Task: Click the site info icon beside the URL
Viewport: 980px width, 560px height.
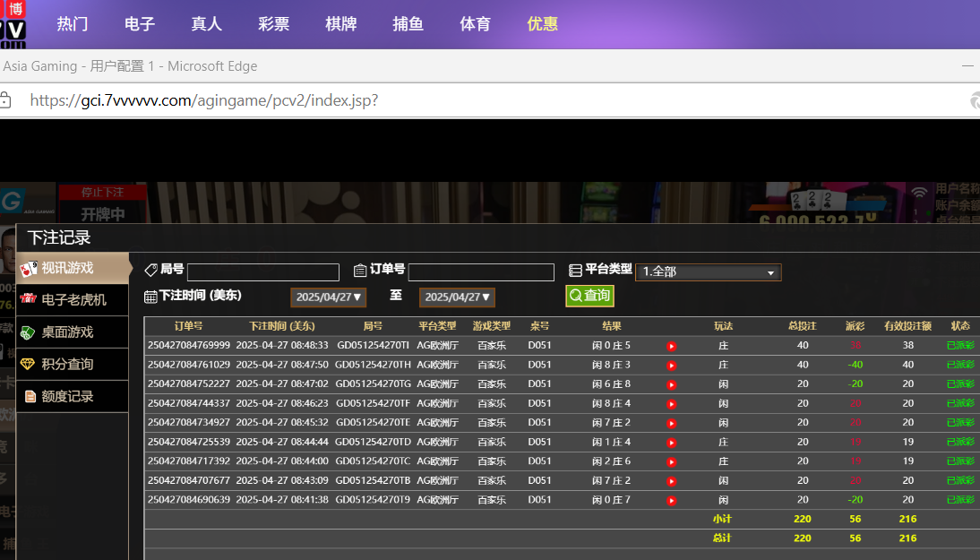Action: (x=5, y=99)
